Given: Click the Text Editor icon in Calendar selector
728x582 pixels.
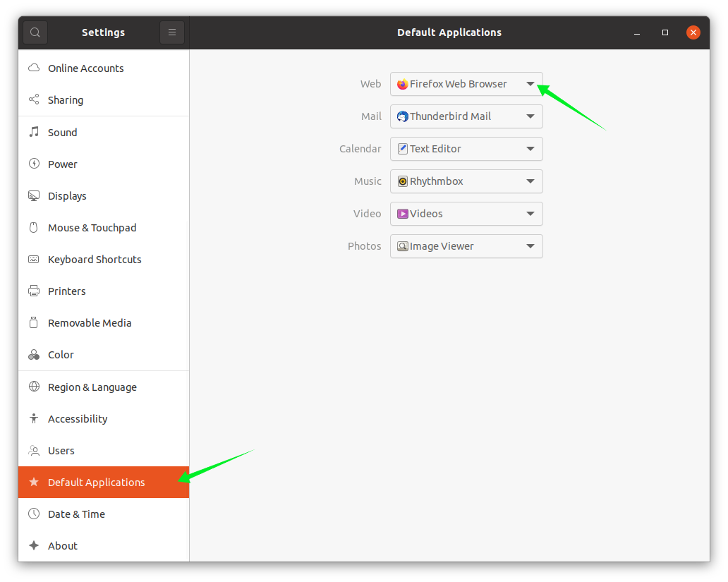Looking at the screenshot, I should pyautogui.click(x=403, y=149).
